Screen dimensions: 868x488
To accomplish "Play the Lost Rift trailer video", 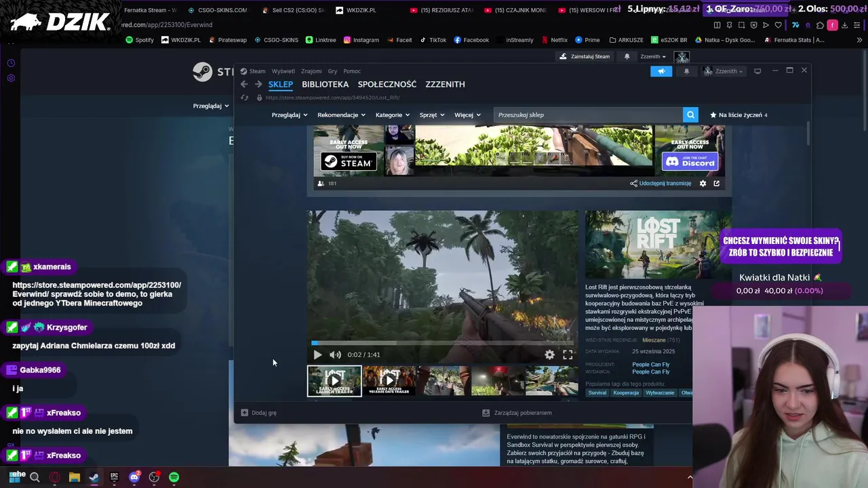I will [317, 354].
